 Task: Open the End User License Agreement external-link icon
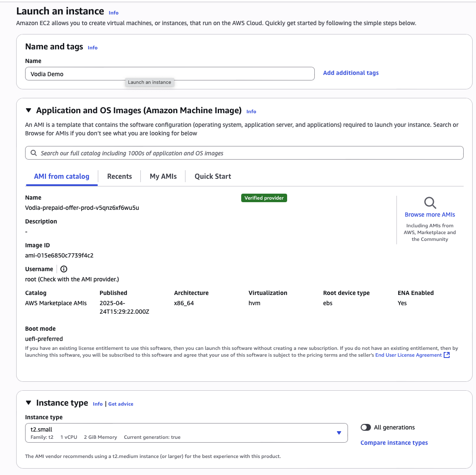(447, 355)
